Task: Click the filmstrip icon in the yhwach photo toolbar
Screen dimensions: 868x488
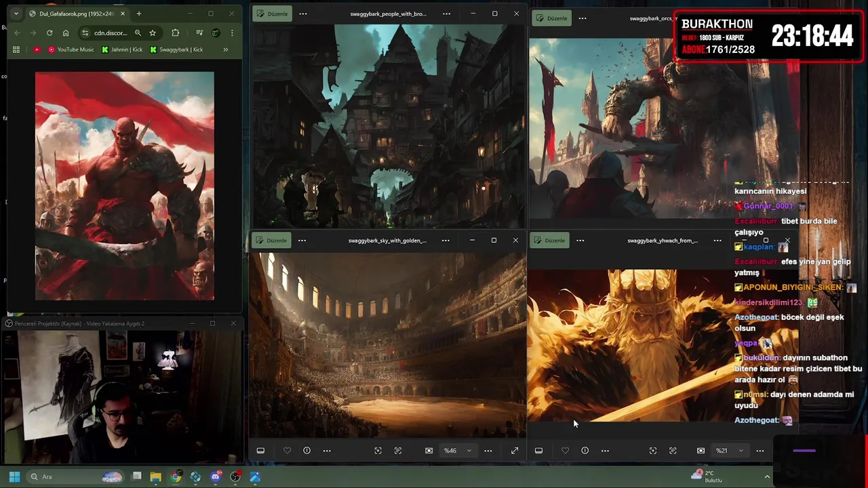Action: tap(538, 451)
